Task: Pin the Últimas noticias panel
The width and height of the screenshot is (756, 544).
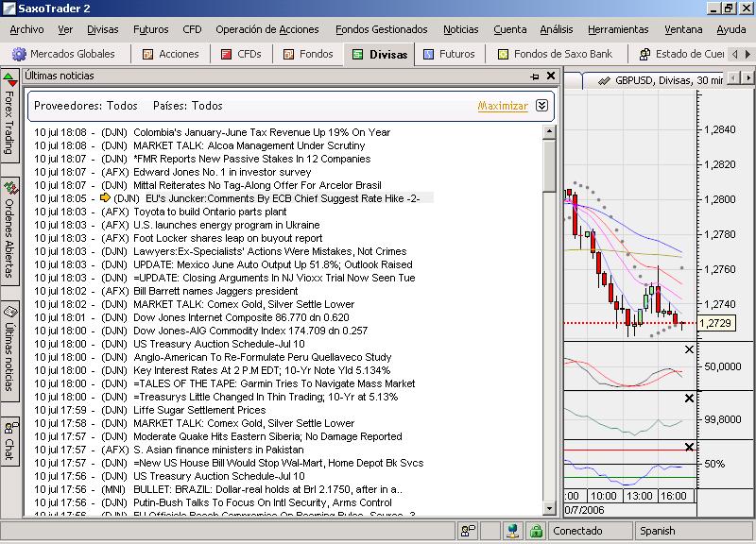Action: [535, 76]
